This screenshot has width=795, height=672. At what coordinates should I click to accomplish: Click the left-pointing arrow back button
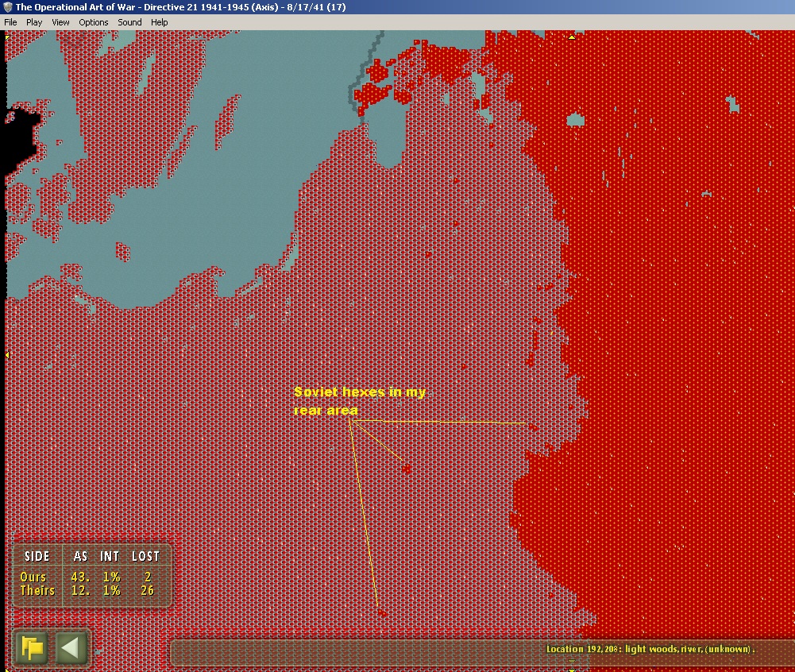coord(71,647)
